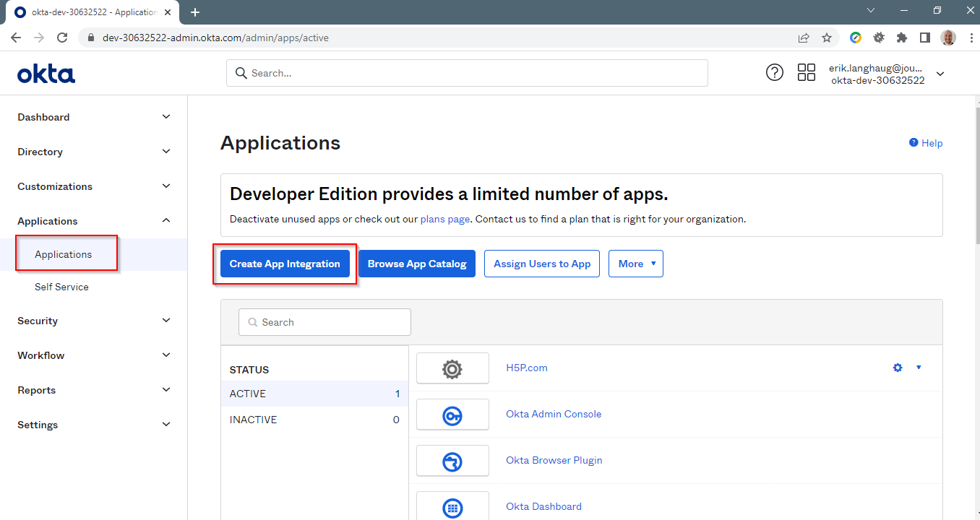The height and width of the screenshot is (520, 980).
Task: Go forward in browser history
Action: [x=39, y=38]
